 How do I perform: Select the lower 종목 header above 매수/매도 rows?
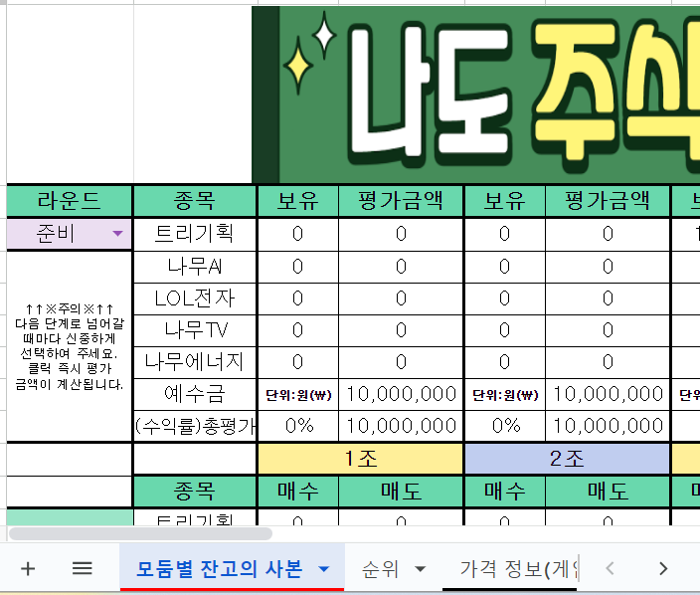tap(195, 492)
